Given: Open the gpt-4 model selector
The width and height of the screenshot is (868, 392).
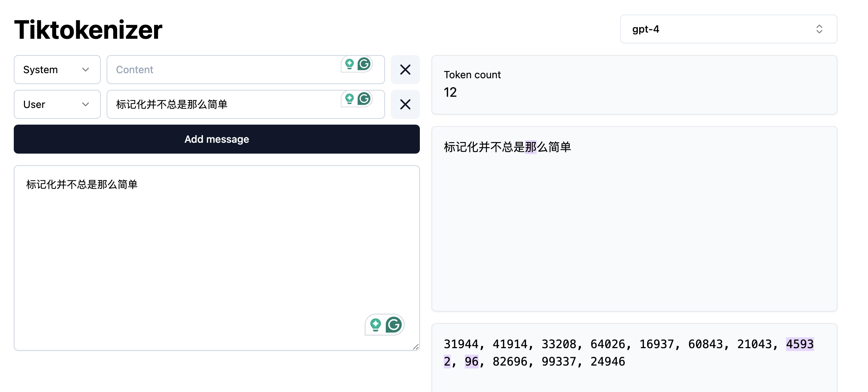Looking at the screenshot, I should coord(728,29).
